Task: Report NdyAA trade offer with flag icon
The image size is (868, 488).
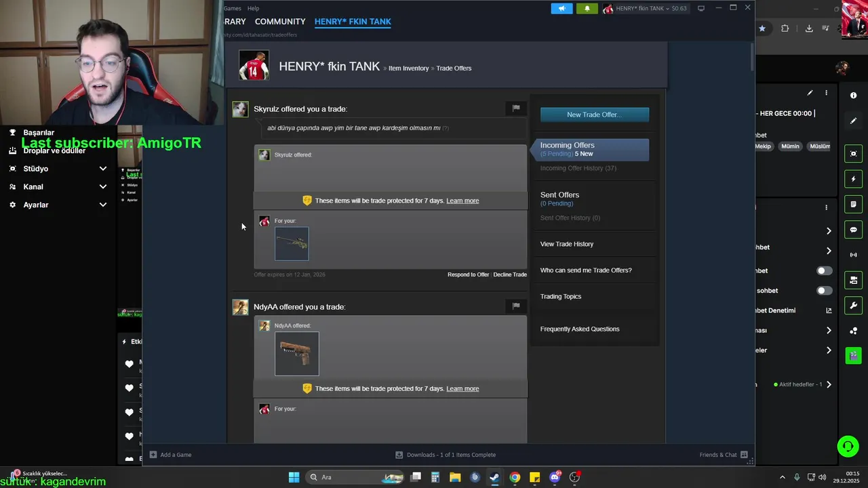Action: [516, 306]
